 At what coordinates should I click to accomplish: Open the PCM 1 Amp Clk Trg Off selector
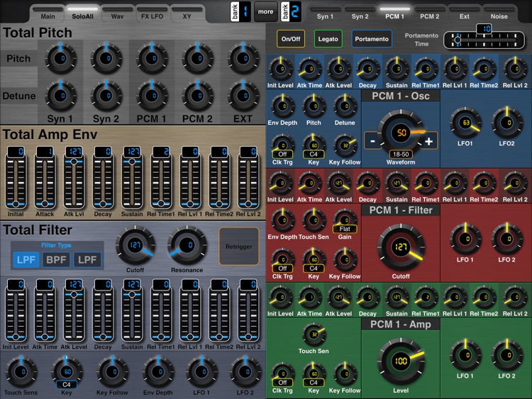click(x=282, y=383)
